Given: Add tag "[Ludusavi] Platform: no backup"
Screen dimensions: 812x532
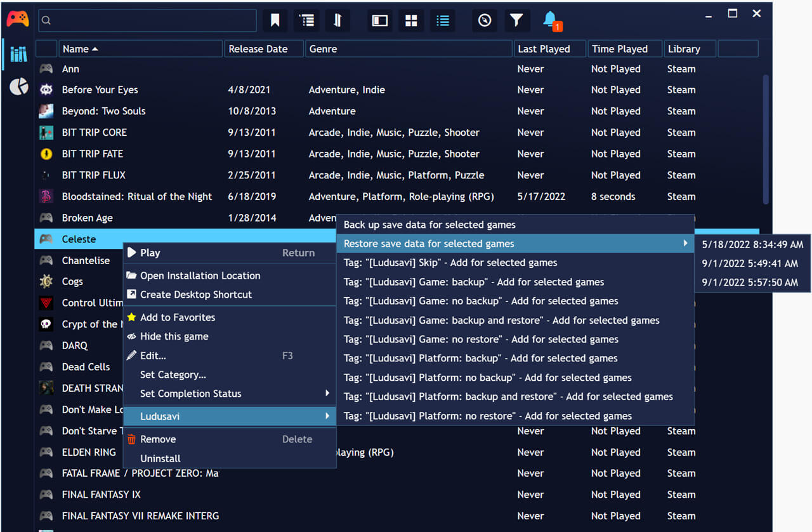Looking at the screenshot, I should pyautogui.click(x=515, y=378).
